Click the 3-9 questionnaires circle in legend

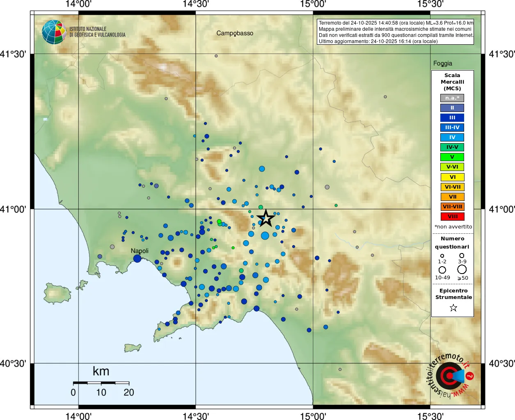462,256
